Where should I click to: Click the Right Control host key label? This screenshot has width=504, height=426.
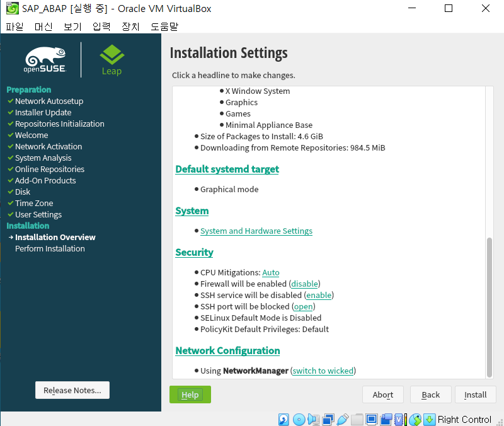point(464,419)
